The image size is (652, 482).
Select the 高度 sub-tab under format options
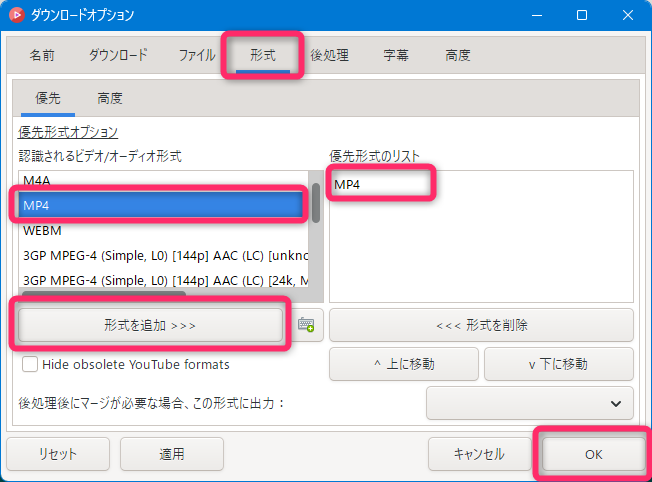(110, 98)
